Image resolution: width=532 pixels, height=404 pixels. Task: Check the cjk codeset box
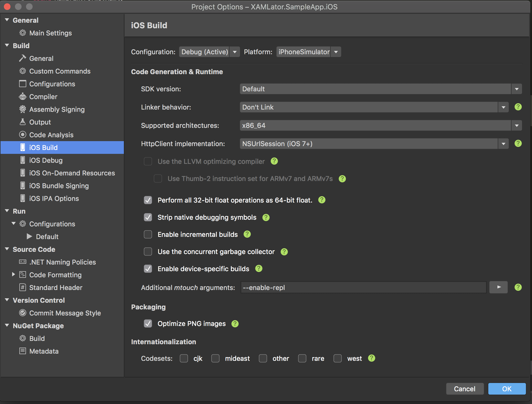tap(184, 358)
